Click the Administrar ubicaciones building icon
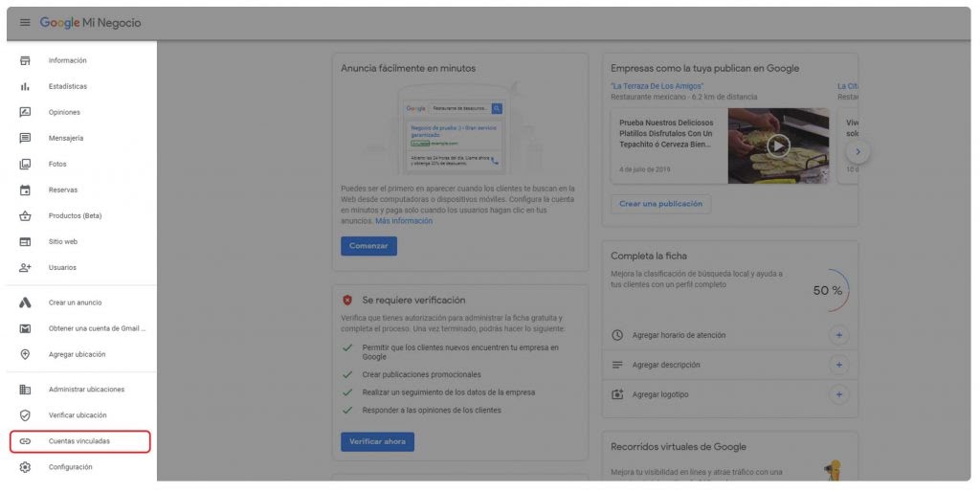 (x=25, y=390)
